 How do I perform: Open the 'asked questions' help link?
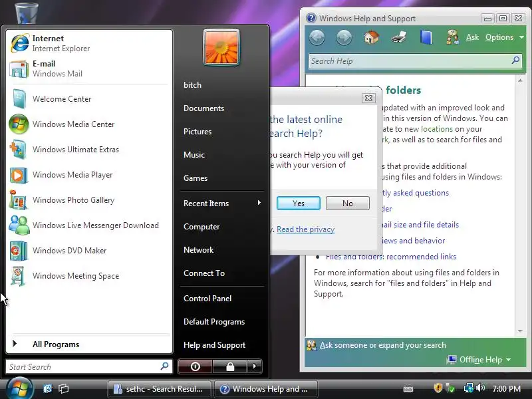pyautogui.click(x=415, y=193)
